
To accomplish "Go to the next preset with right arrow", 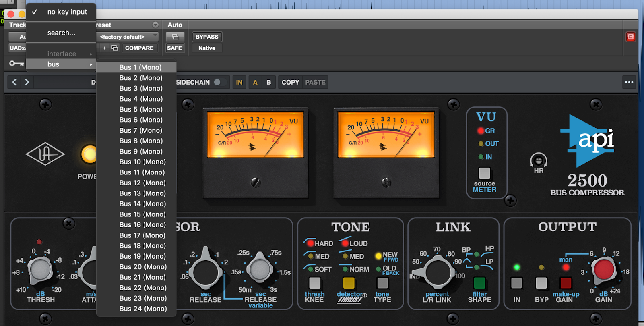I will tap(27, 82).
